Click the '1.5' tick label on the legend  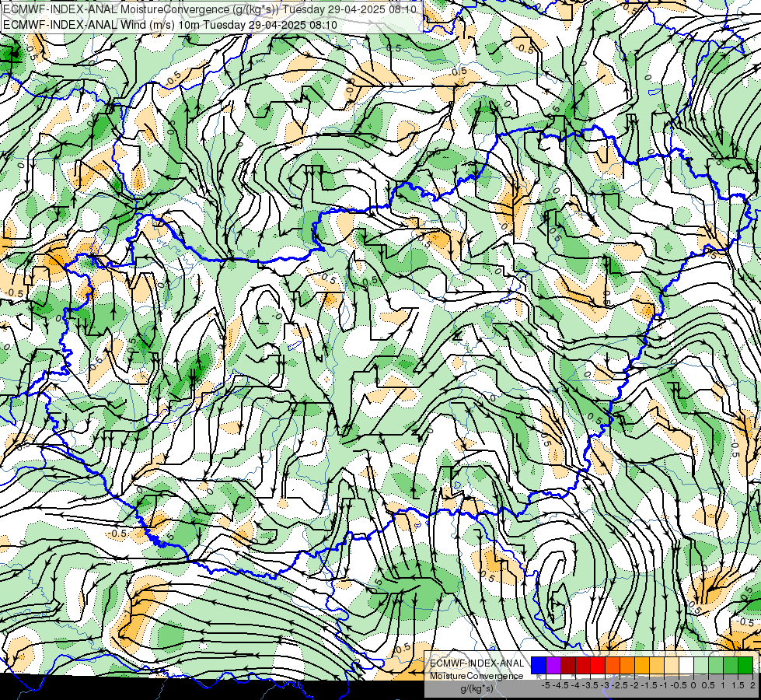(x=738, y=685)
